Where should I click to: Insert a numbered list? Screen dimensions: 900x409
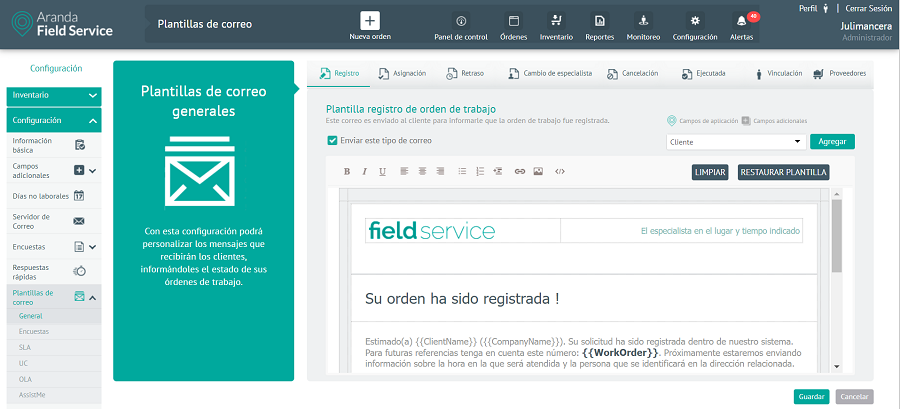(x=480, y=171)
